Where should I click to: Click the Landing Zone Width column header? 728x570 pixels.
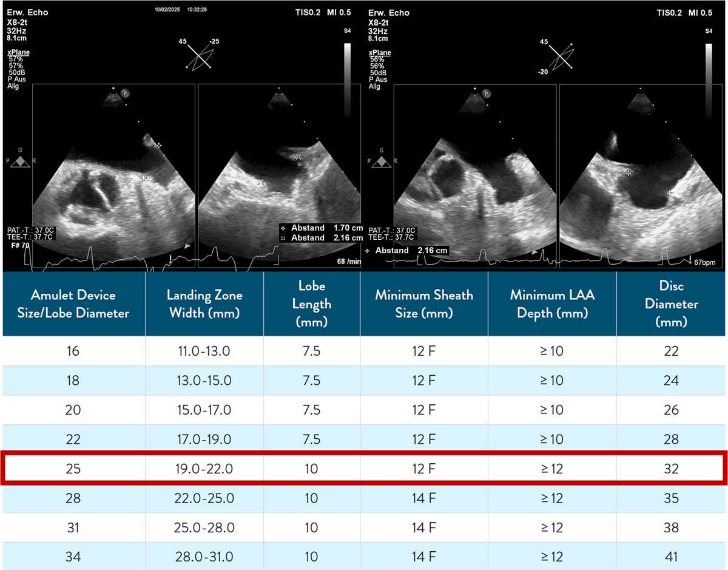tap(204, 304)
